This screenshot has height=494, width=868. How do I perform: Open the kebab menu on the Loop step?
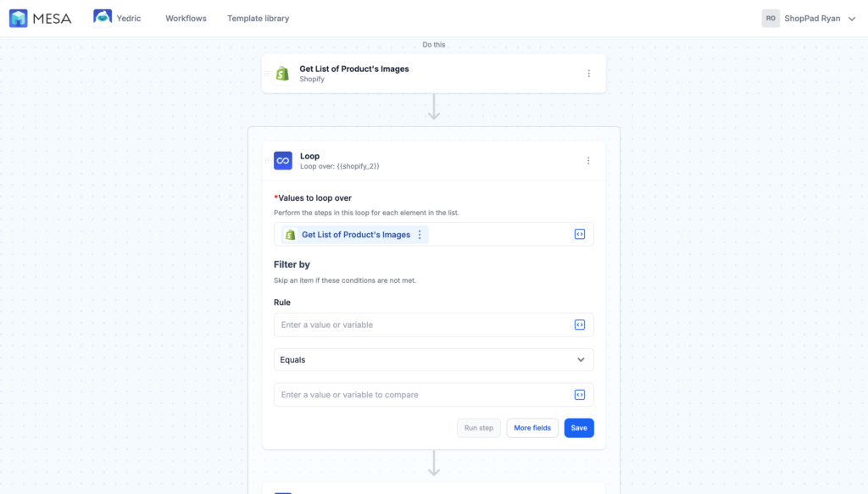coord(588,159)
